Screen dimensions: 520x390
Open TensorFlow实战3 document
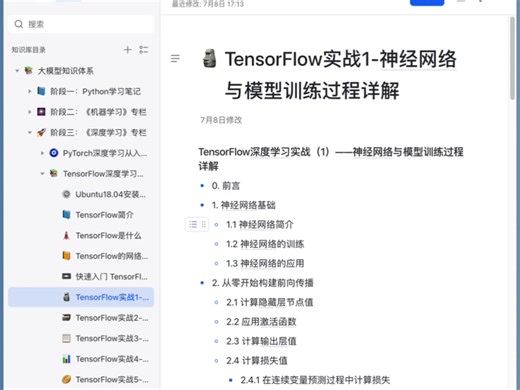coord(112,339)
